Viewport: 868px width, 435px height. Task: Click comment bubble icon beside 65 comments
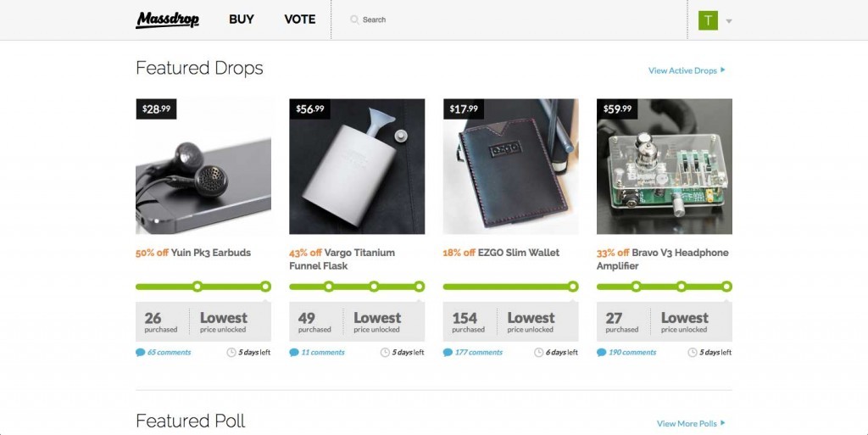pyautogui.click(x=141, y=353)
